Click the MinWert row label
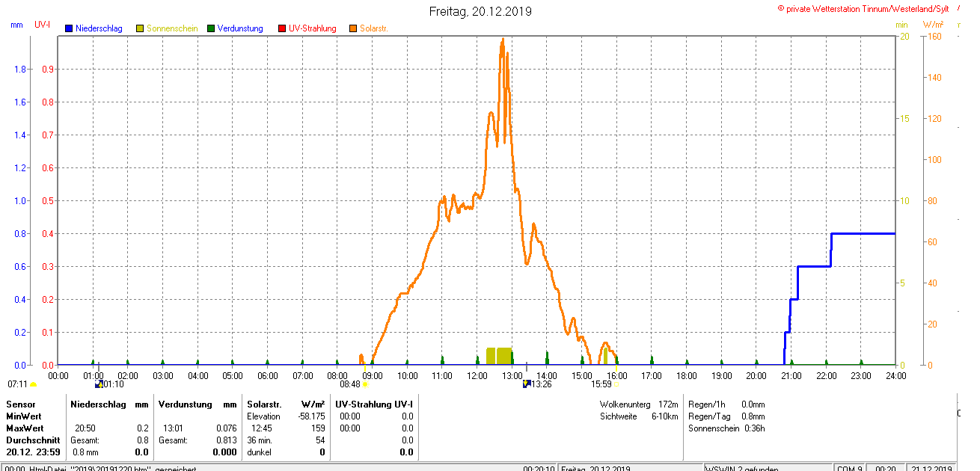 click(x=24, y=416)
